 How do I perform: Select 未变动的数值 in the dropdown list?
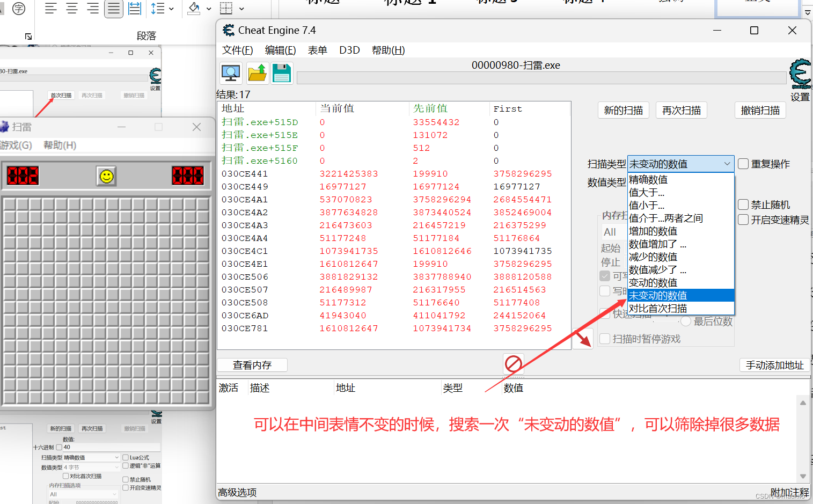680,295
